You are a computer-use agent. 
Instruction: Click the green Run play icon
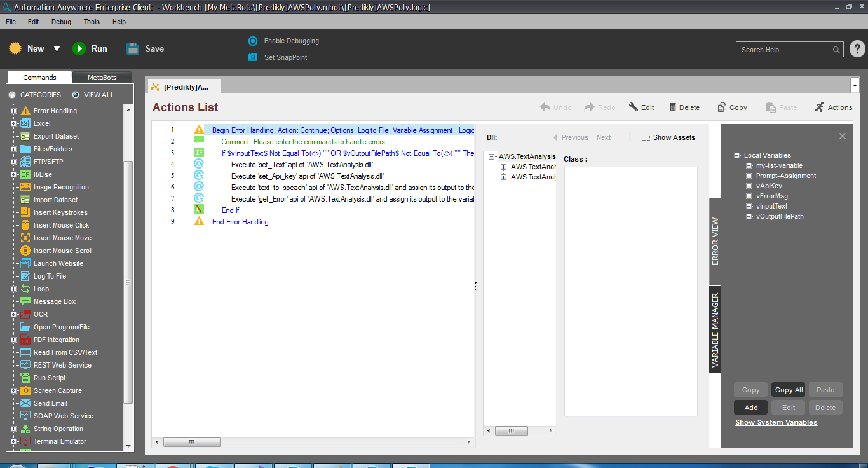pyautogui.click(x=79, y=48)
